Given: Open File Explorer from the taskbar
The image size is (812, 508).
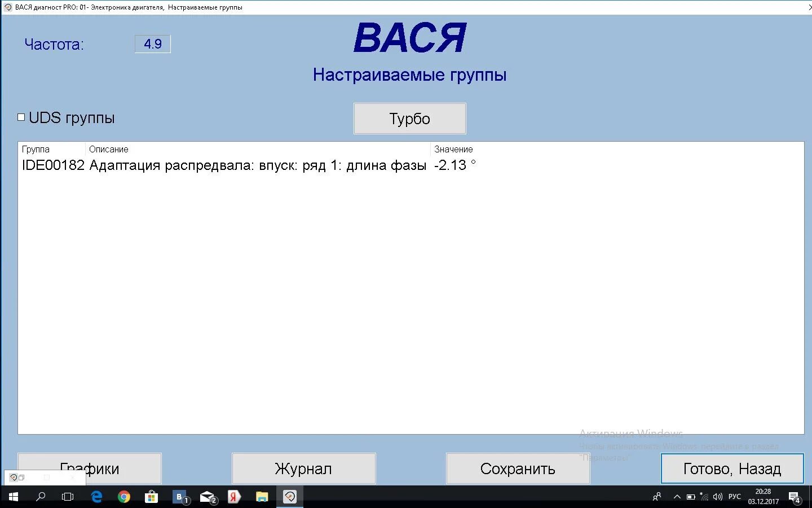Looking at the screenshot, I should tap(262, 497).
